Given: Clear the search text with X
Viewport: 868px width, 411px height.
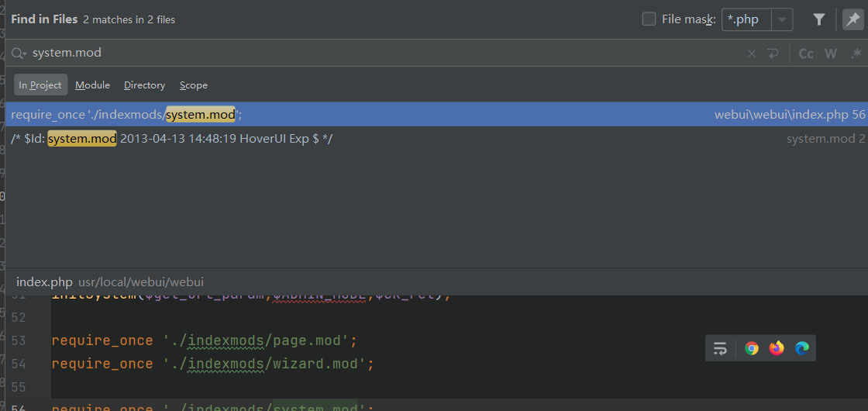Looking at the screenshot, I should [751, 54].
